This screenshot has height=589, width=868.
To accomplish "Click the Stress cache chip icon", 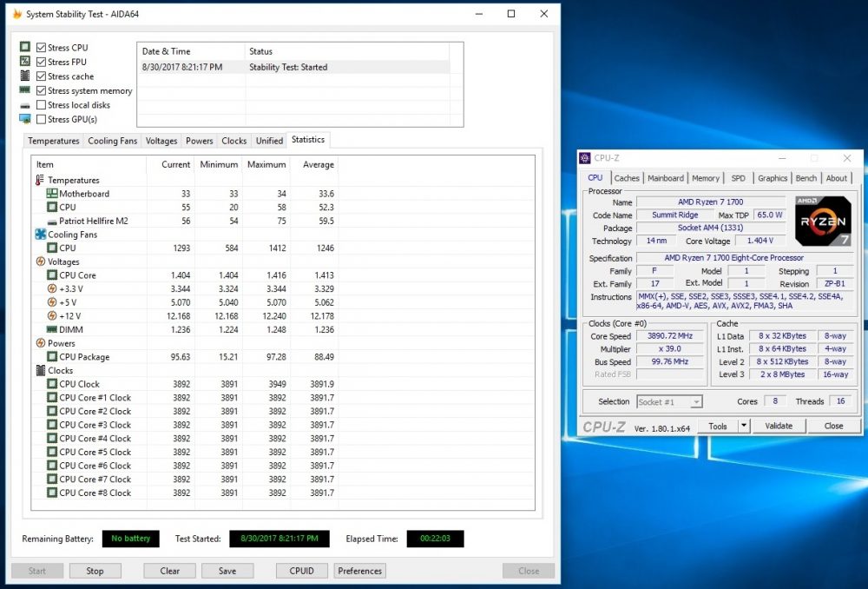I will point(25,76).
